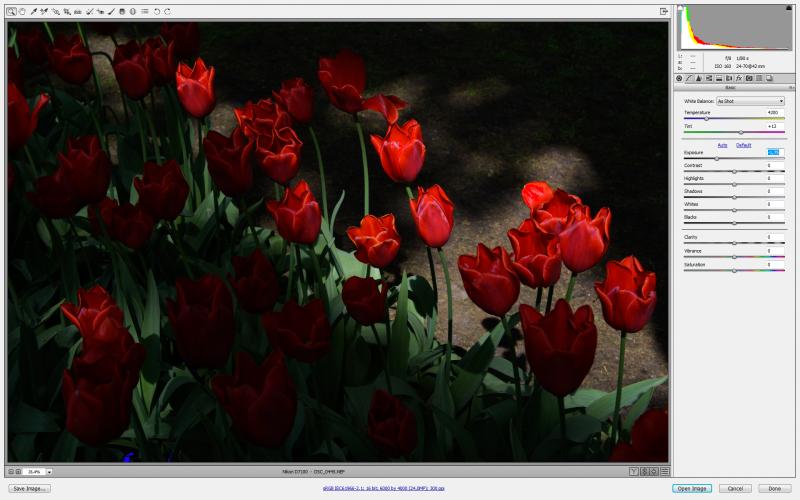
Task: Switch to the Tone Curve tab
Action: pos(689,78)
